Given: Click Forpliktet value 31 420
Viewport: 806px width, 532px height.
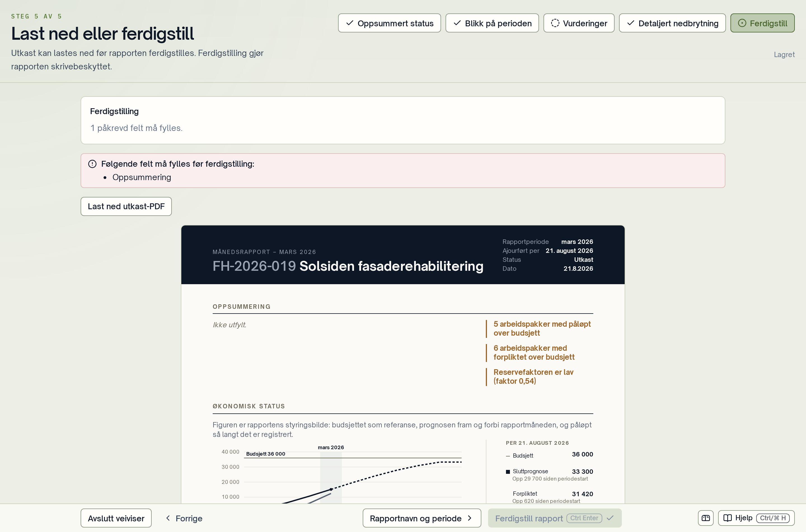Looking at the screenshot, I should tap(582, 494).
